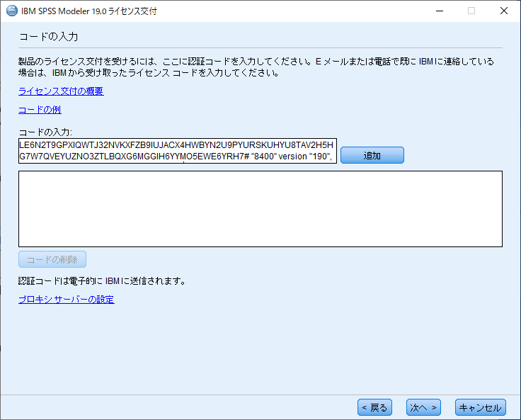Click the キャンセル button
Viewport: 521px width, 420px height.
click(x=481, y=407)
